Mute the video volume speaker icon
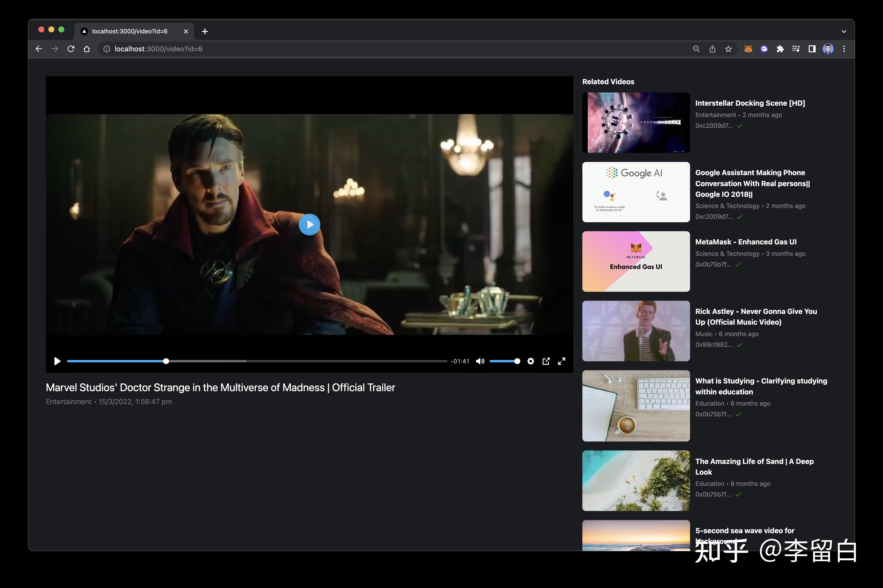The height and width of the screenshot is (588, 883). [x=480, y=361]
